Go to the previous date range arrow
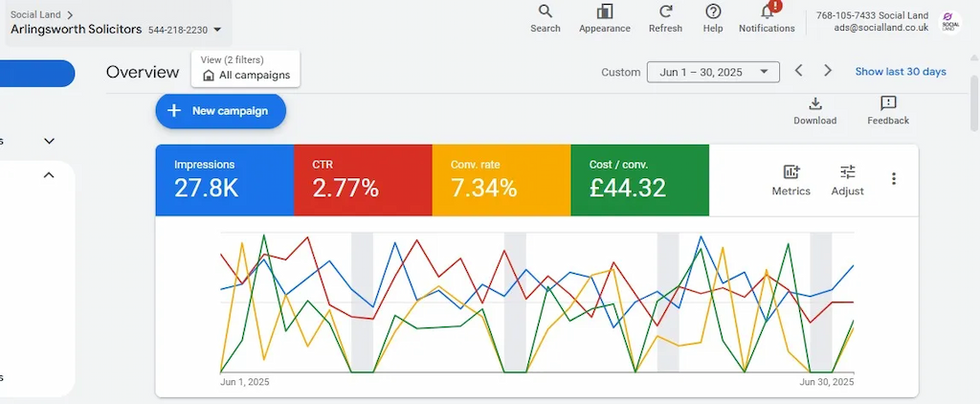This screenshot has height=404, width=980. tap(798, 71)
